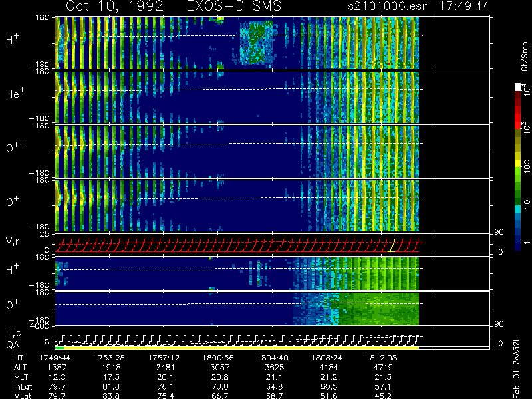The image size is (532, 399).
Task: Click the MLT value "21.3"
Action: click(382, 377)
